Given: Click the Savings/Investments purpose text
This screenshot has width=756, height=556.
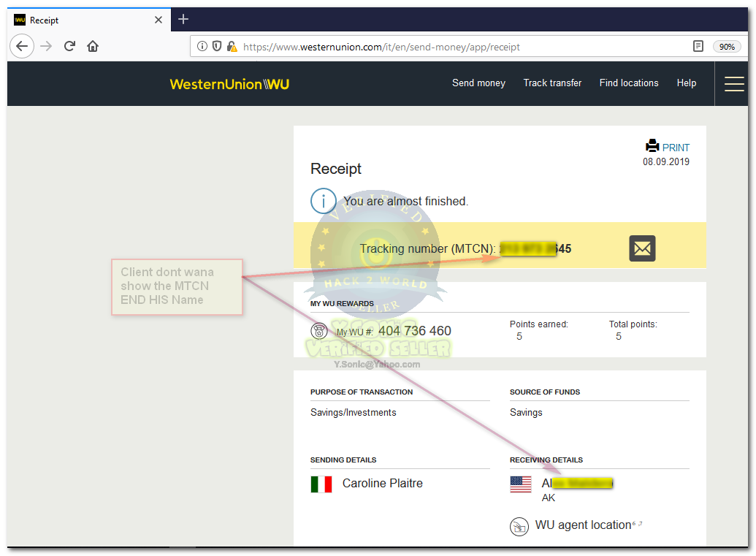Looking at the screenshot, I should click(353, 413).
